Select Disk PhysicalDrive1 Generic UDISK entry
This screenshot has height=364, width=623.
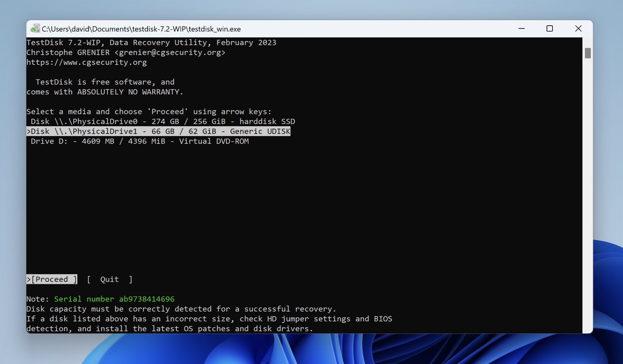click(x=158, y=131)
